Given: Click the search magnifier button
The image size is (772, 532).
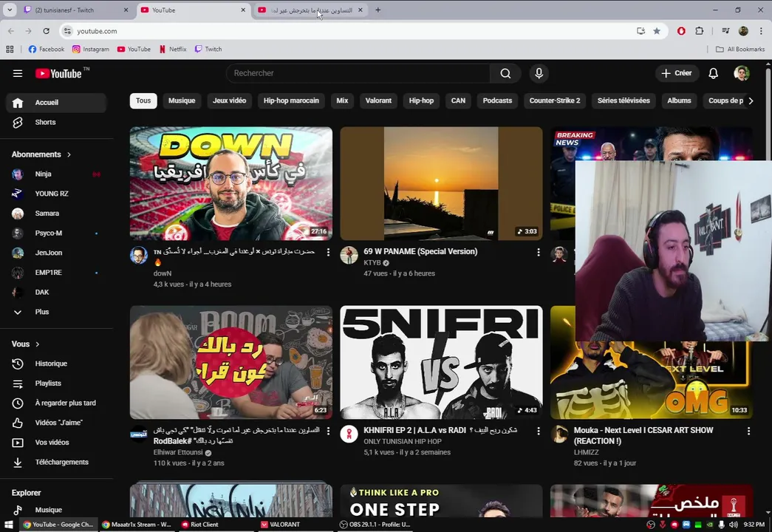Looking at the screenshot, I should click(505, 73).
